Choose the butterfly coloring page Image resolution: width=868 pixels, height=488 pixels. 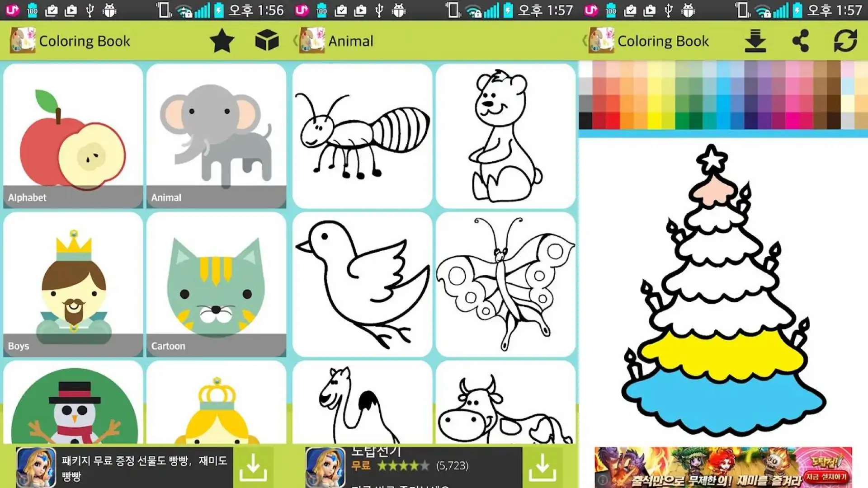pos(505,285)
